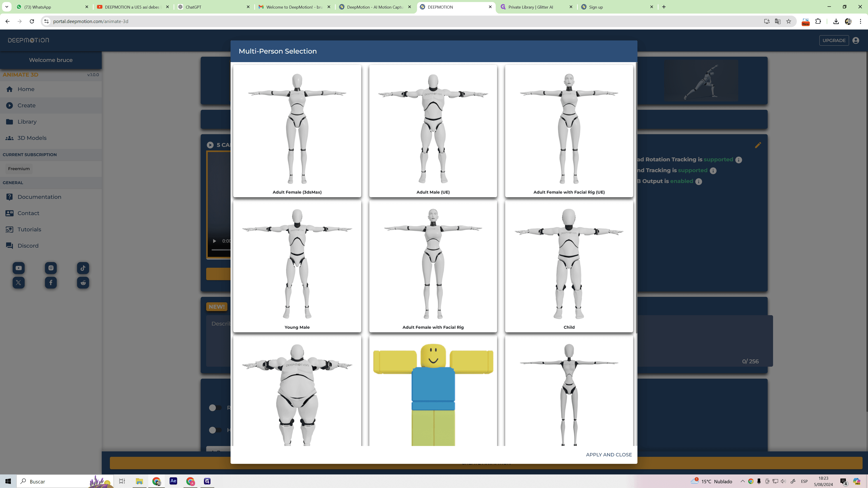Open the taskbar clock showing 18:23
This screenshot has width=868, height=488.
823,481
